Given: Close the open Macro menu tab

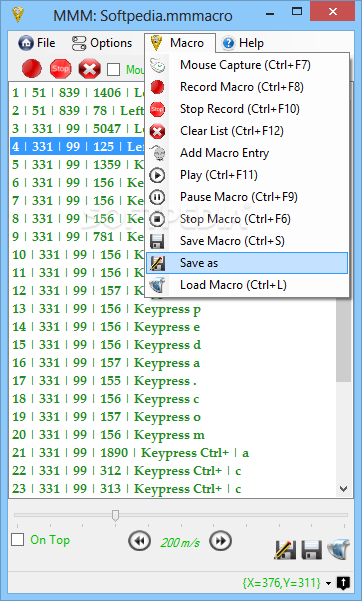Looking at the screenshot, I should click(x=180, y=43).
